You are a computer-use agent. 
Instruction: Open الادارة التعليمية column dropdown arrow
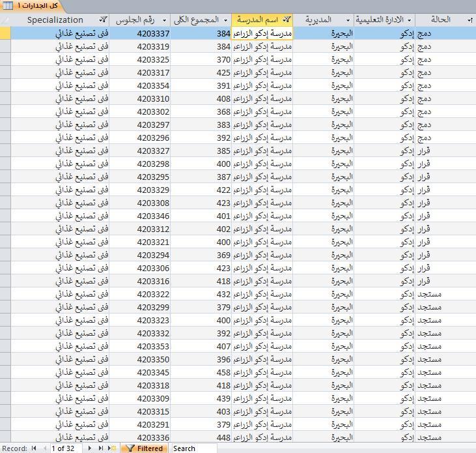coord(409,20)
